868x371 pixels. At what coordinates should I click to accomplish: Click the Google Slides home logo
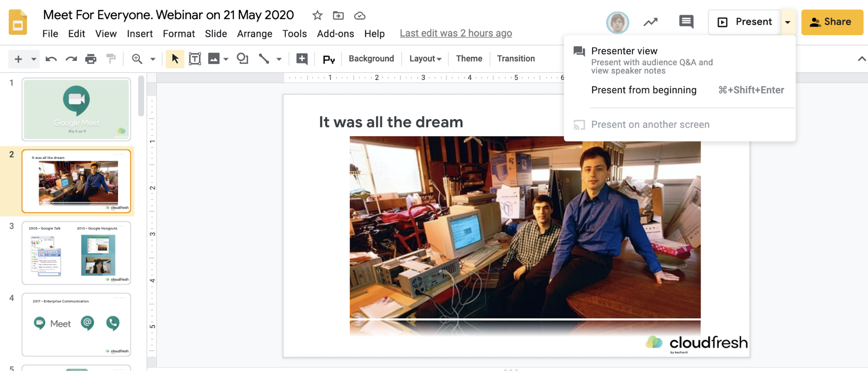point(18,22)
